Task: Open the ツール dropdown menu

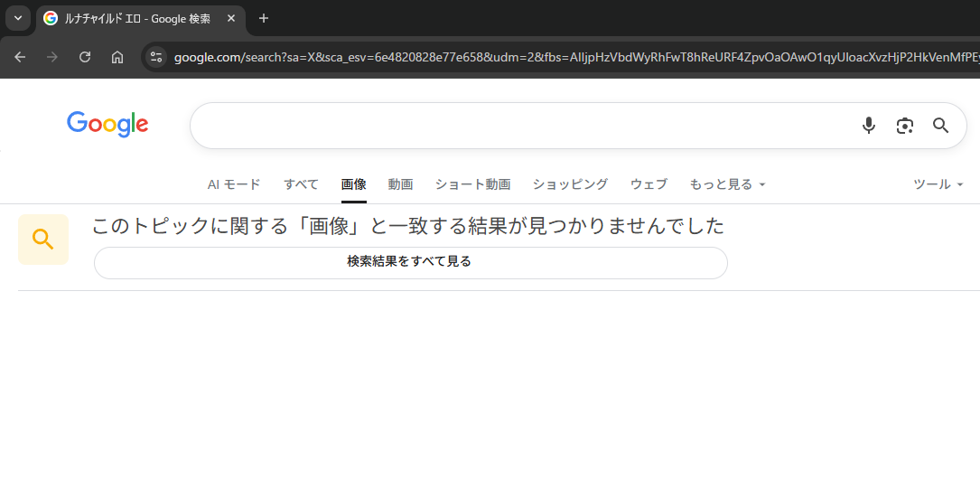Action: click(938, 184)
